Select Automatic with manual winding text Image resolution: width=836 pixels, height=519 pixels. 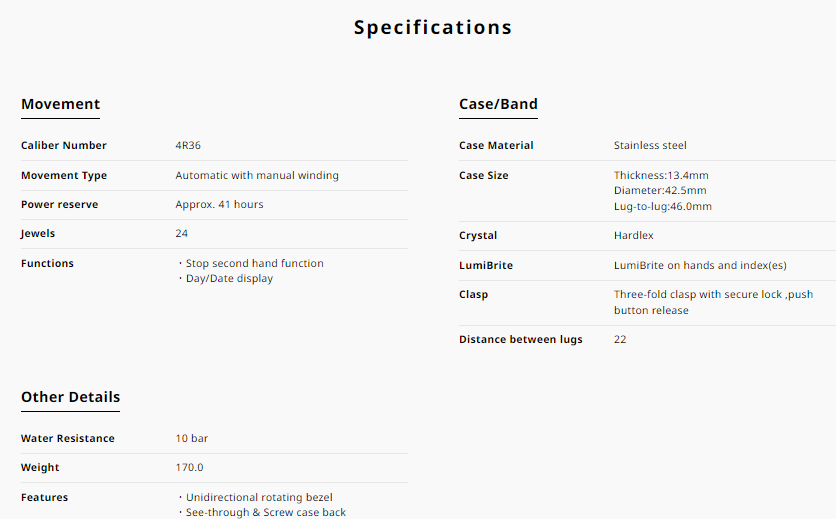(x=257, y=176)
